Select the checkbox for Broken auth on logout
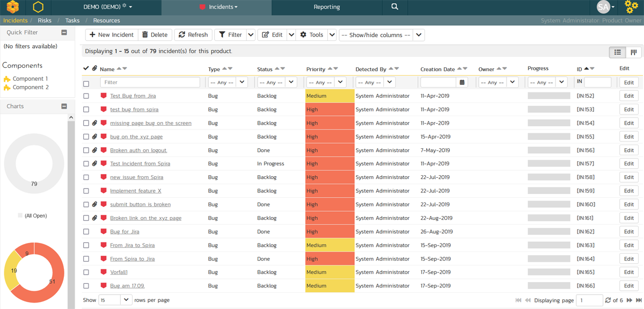The image size is (644, 309). tap(86, 150)
